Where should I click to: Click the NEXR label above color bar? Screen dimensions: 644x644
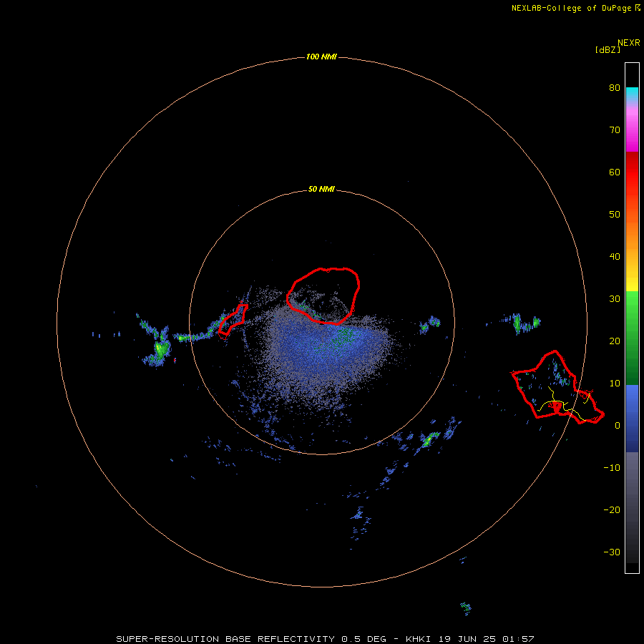point(629,43)
